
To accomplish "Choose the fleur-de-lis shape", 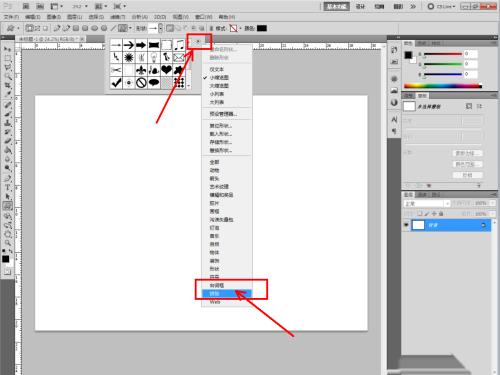I will click(141, 70).
